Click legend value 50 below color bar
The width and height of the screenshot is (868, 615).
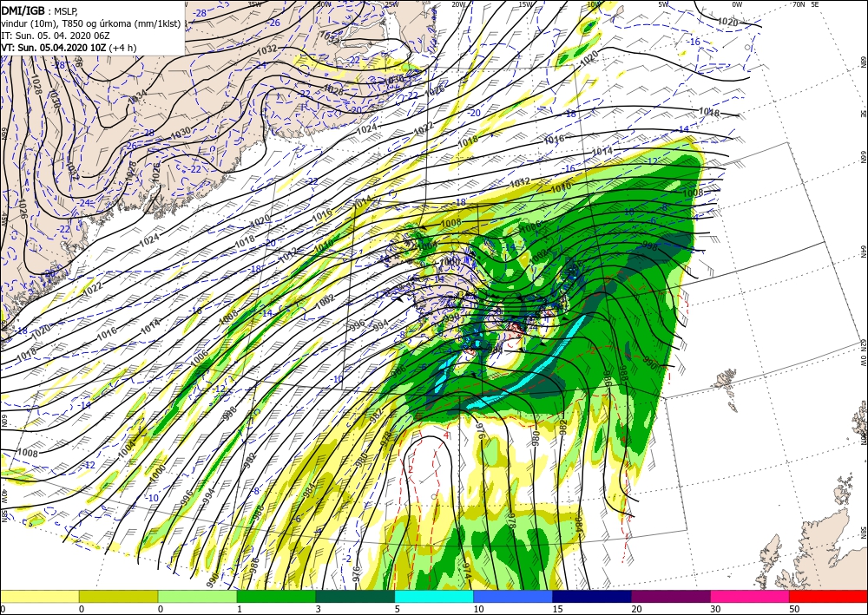pos(794,609)
